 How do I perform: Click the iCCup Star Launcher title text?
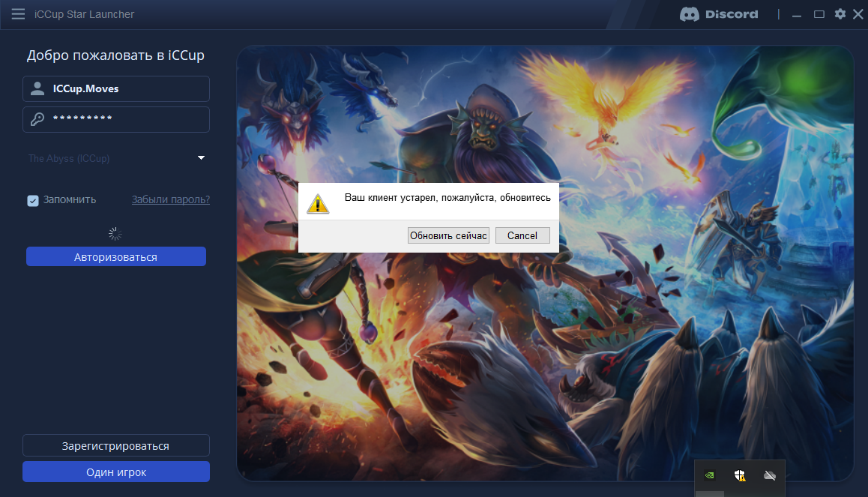pos(84,14)
